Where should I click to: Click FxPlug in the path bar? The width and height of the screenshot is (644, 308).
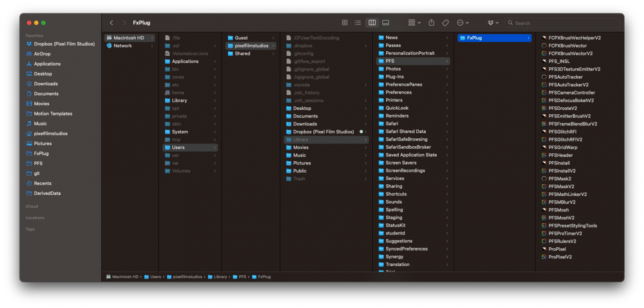pyautogui.click(x=261, y=277)
